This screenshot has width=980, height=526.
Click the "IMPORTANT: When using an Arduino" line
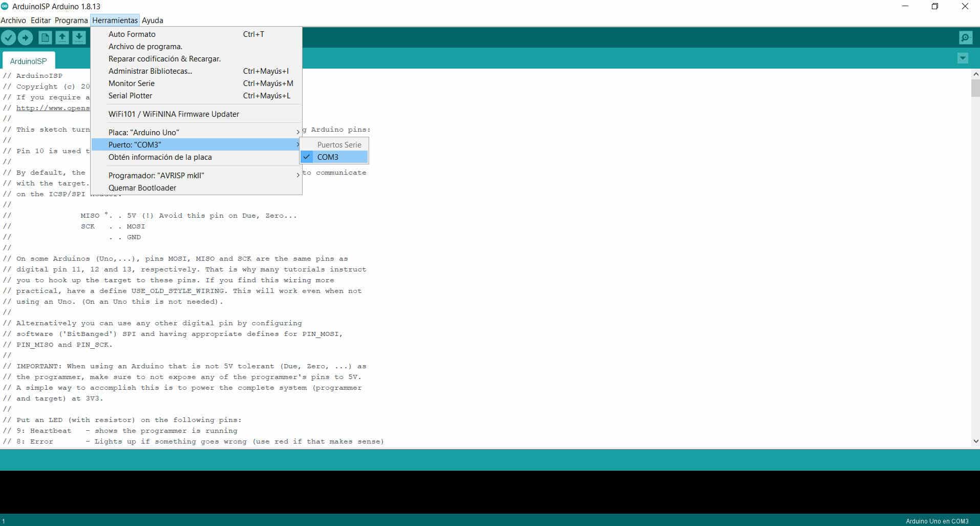tap(185, 366)
